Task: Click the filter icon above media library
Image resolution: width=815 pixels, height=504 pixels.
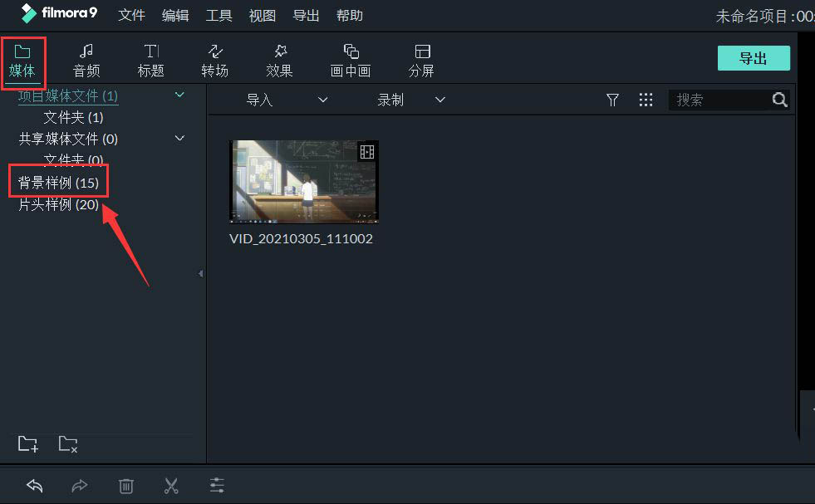Action: pos(612,100)
